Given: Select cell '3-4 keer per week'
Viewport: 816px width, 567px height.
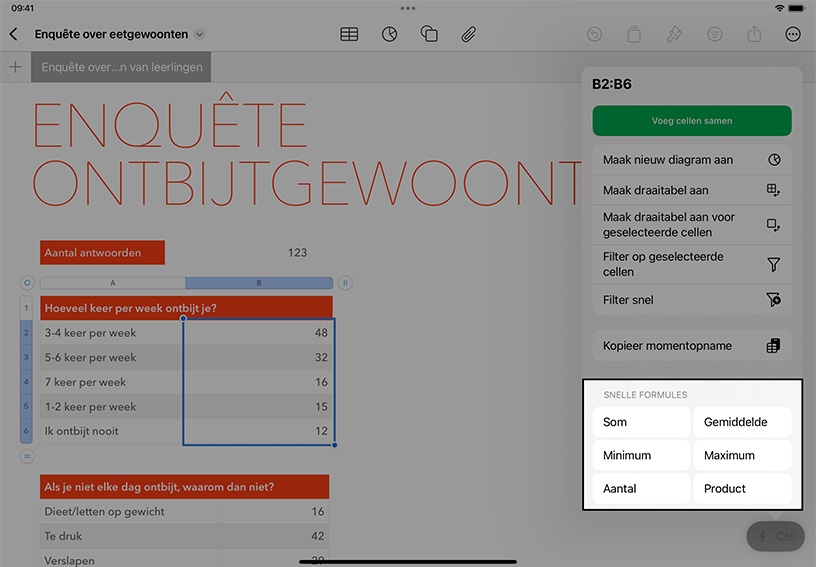Looking at the screenshot, I should 111,333.
